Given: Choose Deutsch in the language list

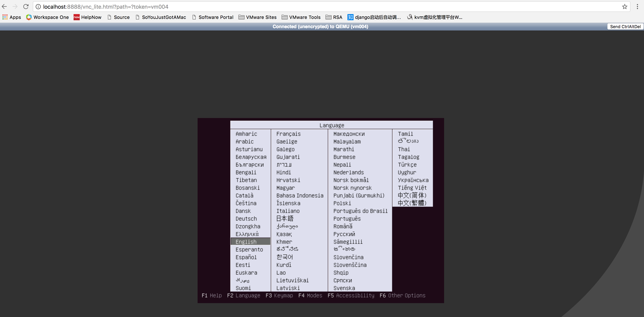Looking at the screenshot, I should (246, 219).
